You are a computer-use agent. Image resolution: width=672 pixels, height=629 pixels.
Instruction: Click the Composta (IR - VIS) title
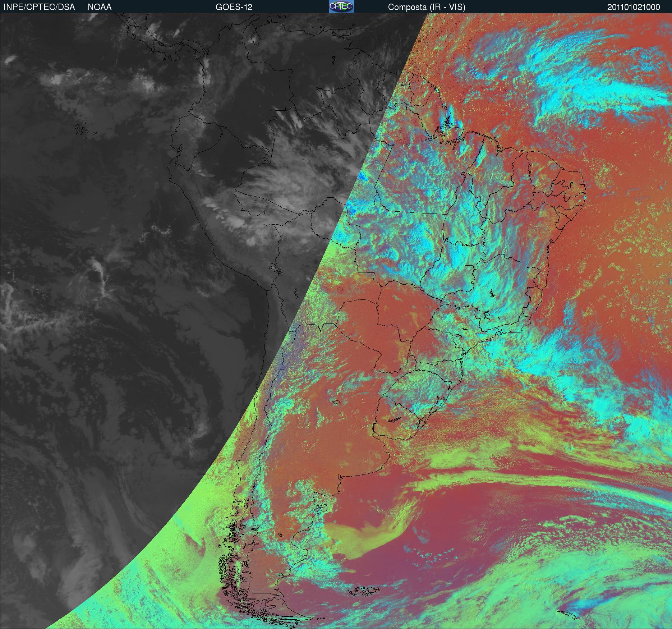(x=427, y=7)
